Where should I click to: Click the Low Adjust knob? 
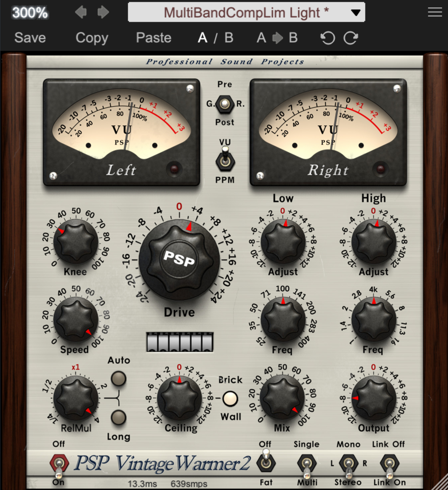(x=283, y=242)
